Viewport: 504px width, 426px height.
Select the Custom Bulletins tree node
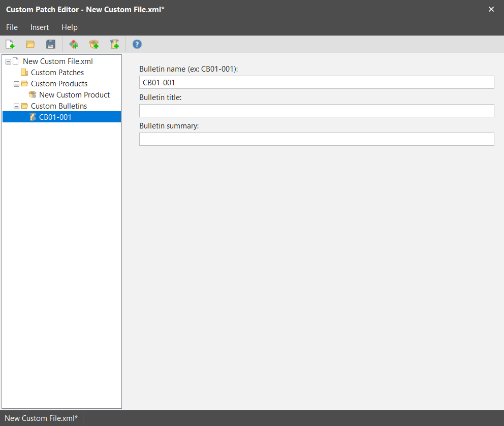coord(59,106)
